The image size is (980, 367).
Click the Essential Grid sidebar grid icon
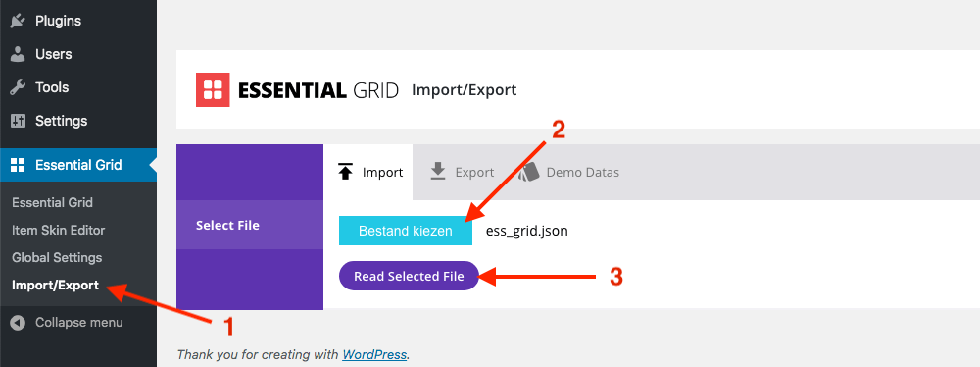pos(18,165)
